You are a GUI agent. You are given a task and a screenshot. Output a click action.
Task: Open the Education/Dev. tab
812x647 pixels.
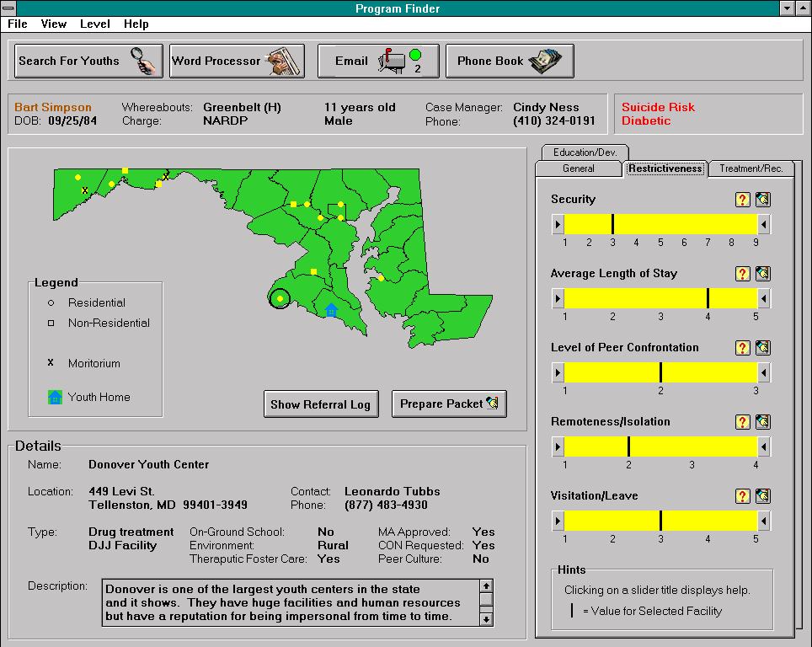coord(585,152)
